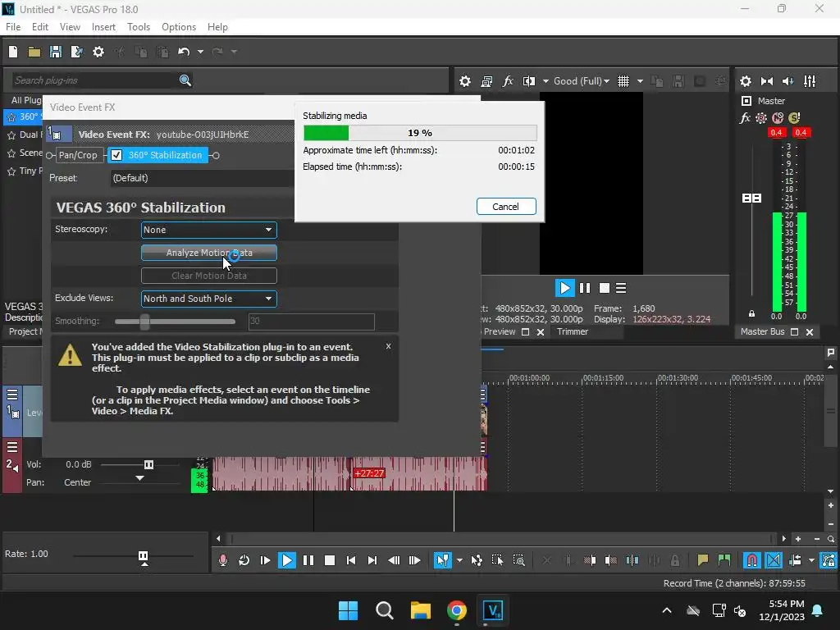Toggle Dim Output in Master Bus
This screenshot has width=840, height=630.
788,81
